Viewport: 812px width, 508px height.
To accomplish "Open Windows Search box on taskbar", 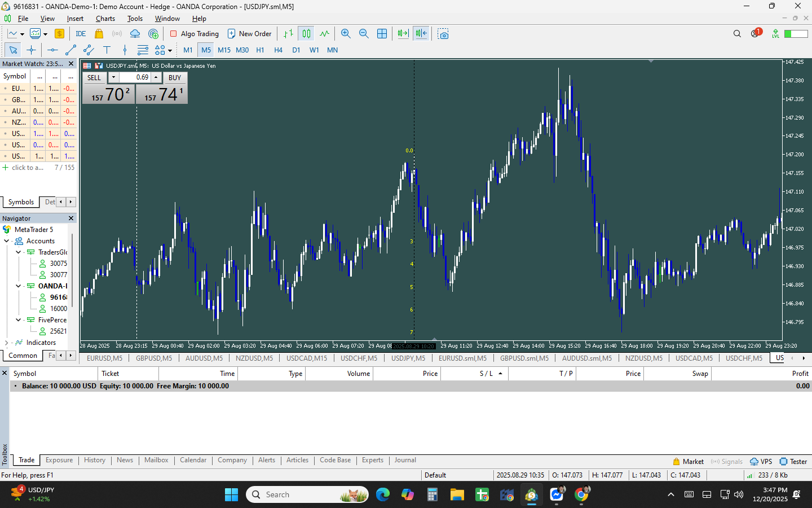I will [307, 494].
